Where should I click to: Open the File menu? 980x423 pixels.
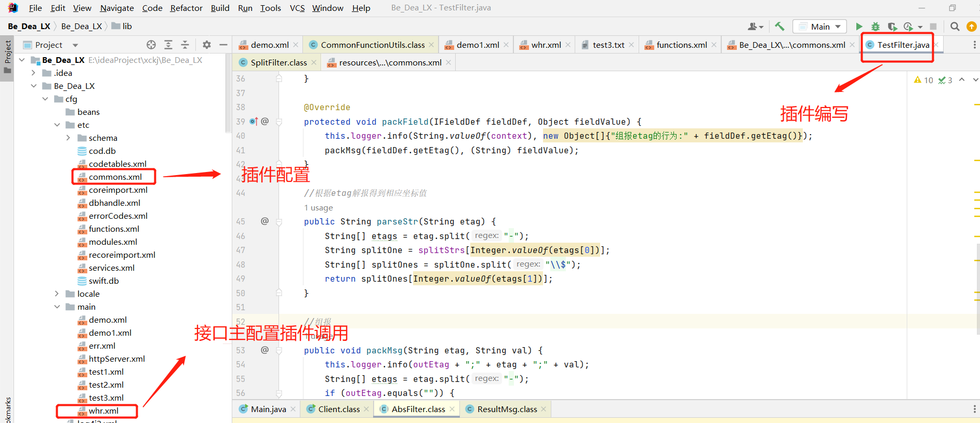pos(35,8)
